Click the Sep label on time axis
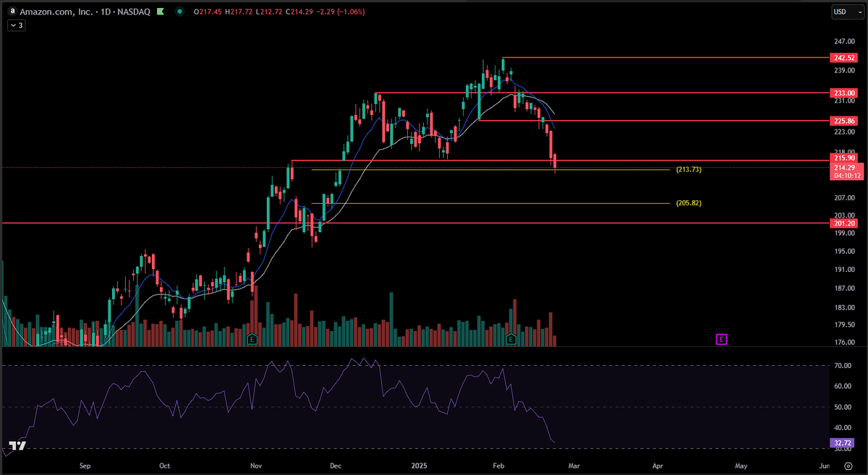The height and width of the screenshot is (475, 868). (85, 466)
